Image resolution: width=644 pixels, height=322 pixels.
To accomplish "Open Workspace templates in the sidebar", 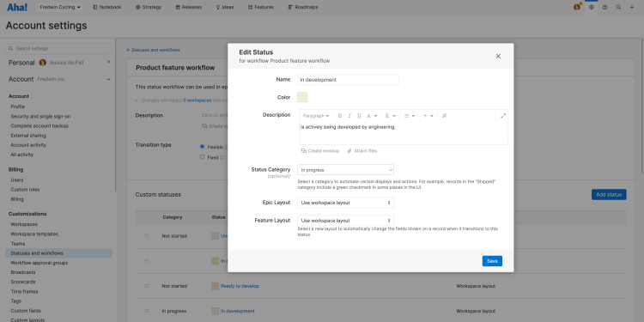I will [x=34, y=234].
